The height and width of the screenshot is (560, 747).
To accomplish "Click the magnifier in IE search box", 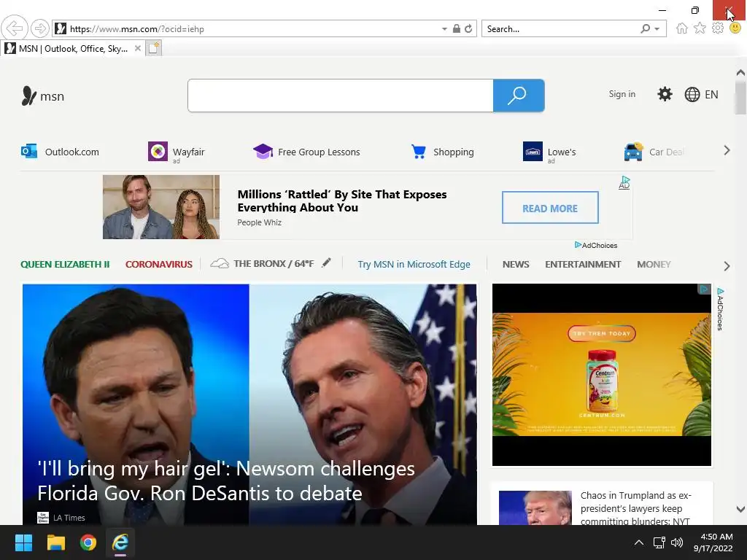I will (645, 28).
